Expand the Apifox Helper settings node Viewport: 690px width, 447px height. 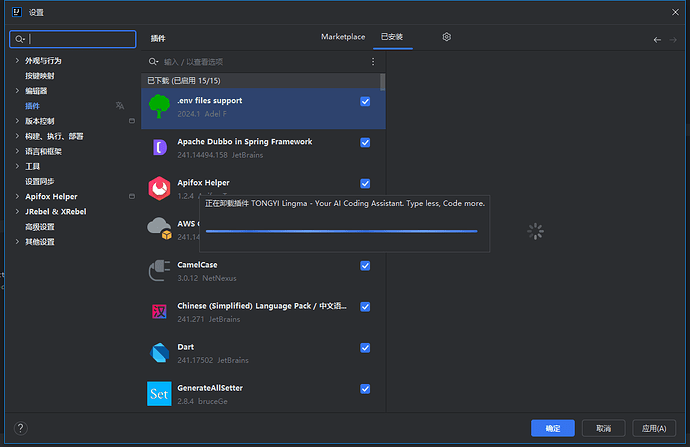(17, 196)
